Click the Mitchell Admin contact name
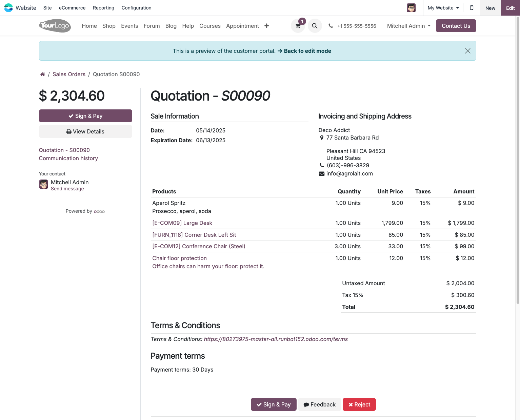 (70, 182)
